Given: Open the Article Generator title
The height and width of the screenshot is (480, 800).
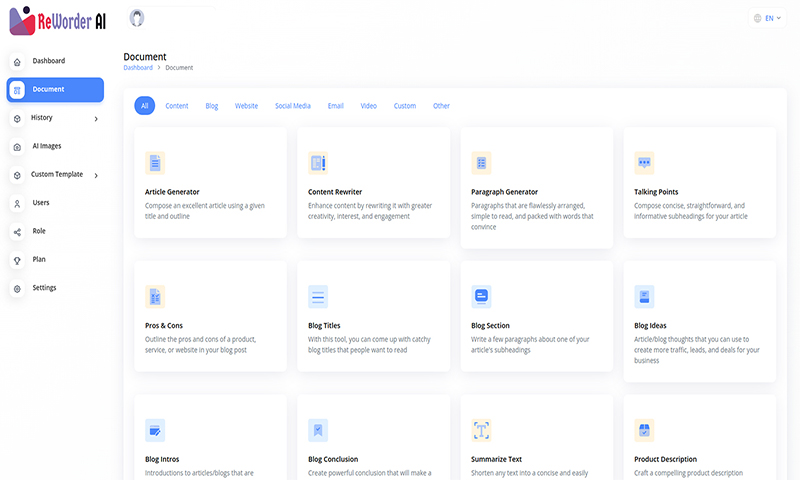Looking at the screenshot, I should (x=172, y=192).
